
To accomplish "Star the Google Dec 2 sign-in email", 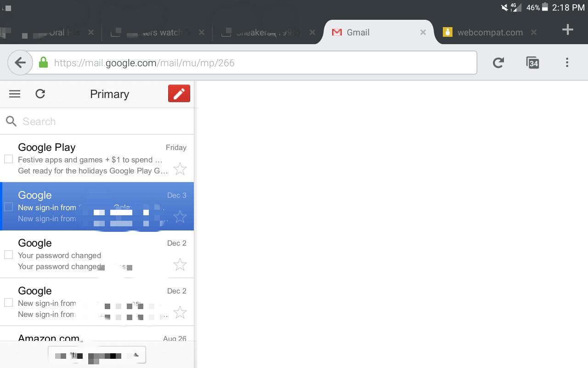I will point(180,312).
